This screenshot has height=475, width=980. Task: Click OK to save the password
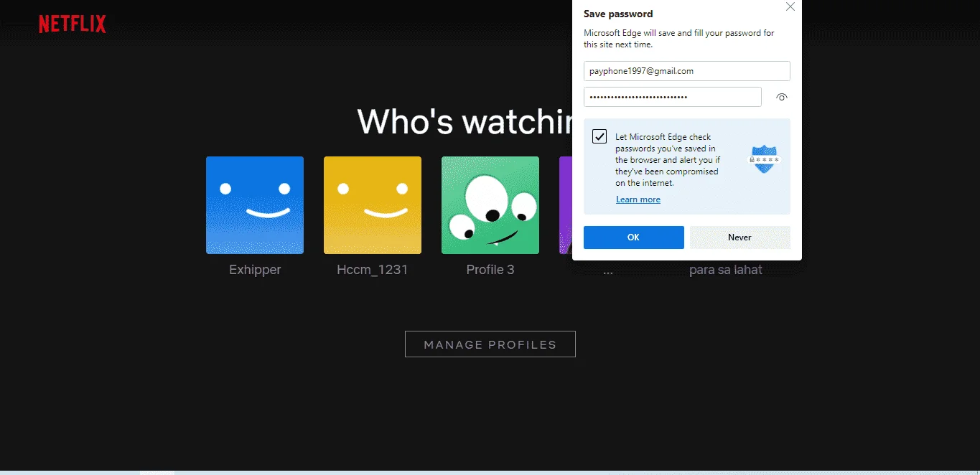pyautogui.click(x=634, y=237)
